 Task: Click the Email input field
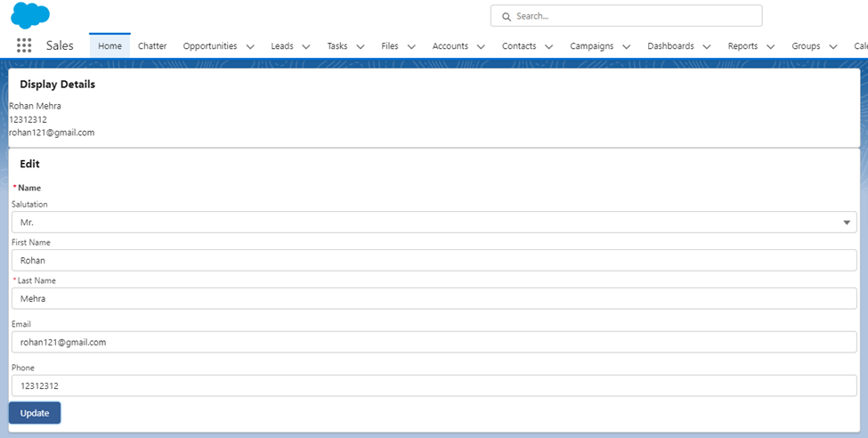pyautogui.click(x=434, y=342)
